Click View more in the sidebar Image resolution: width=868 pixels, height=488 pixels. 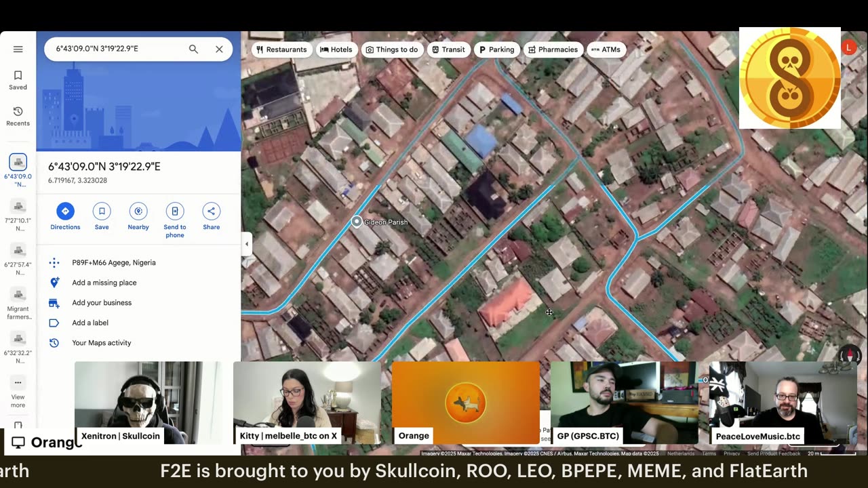pos(18,392)
